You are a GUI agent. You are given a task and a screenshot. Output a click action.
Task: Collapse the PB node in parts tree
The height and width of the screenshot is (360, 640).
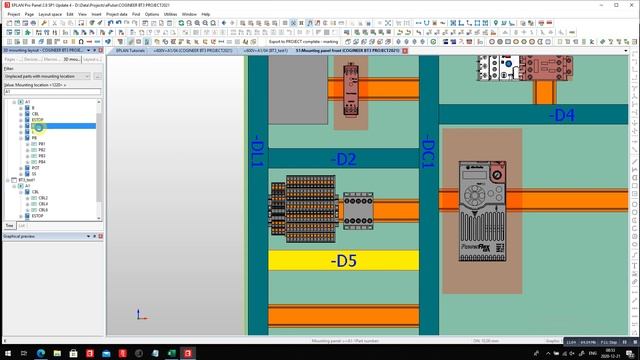[x=21, y=138]
